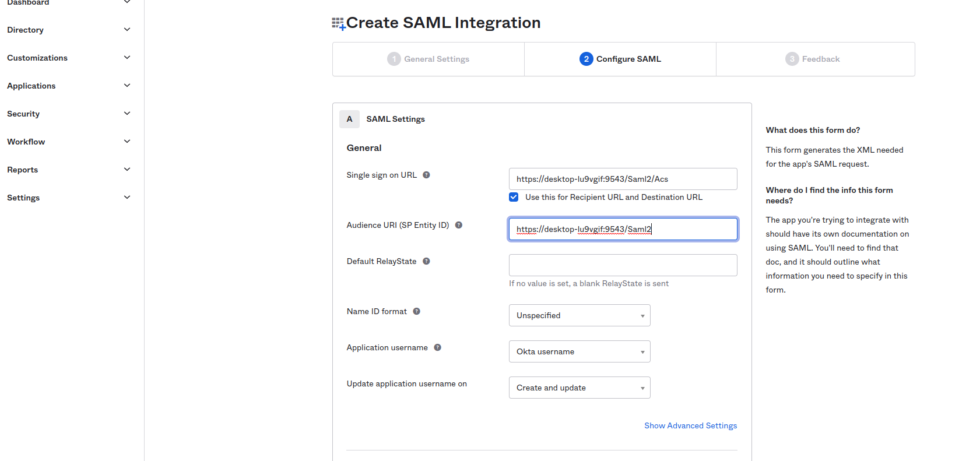This screenshot has width=980, height=461.
Task: Toggle 'Use this for Recipient URL' checkbox
Action: 514,197
